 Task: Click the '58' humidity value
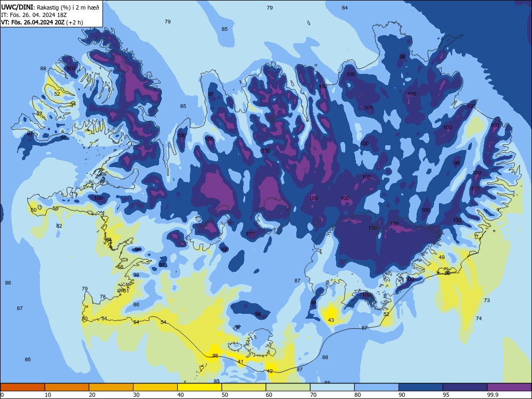120,267
